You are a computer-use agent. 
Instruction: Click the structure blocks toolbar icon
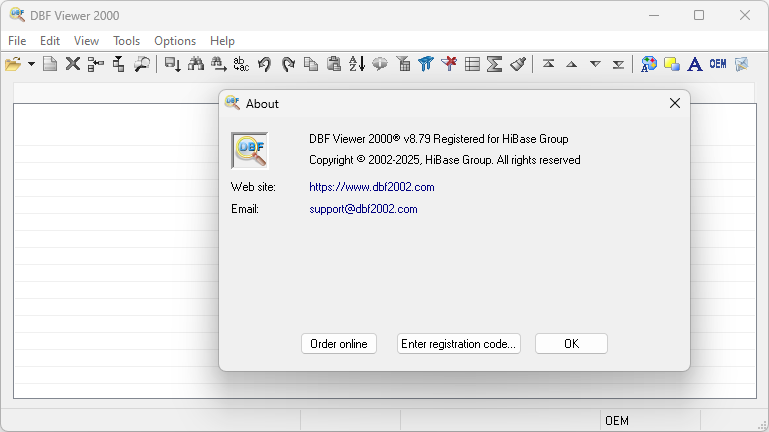point(119,64)
